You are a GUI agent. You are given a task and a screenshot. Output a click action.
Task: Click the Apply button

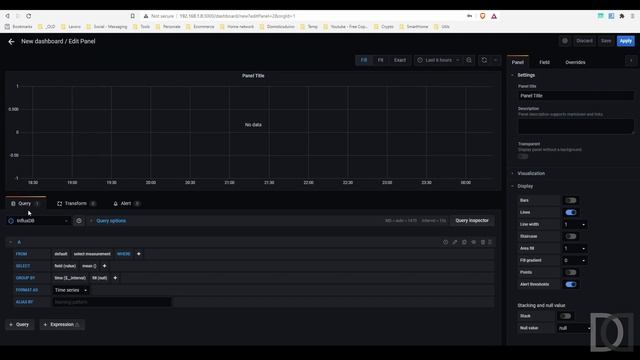tap(625, 41)
